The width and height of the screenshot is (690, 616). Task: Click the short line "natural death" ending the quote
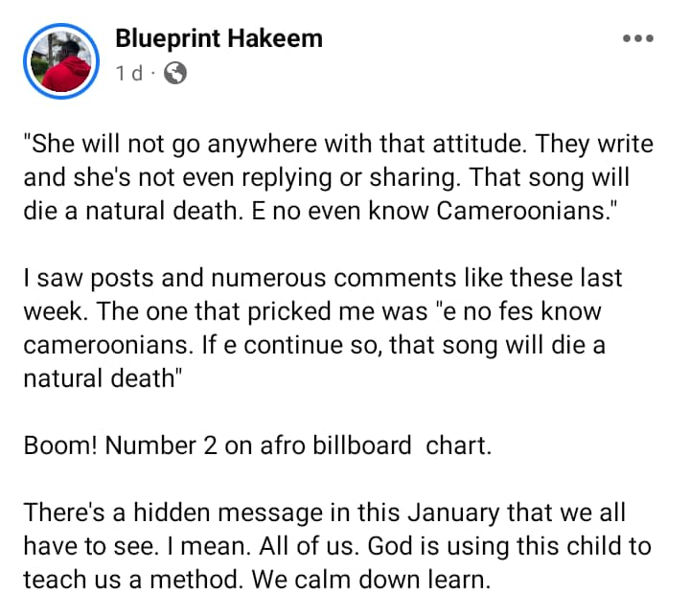pyautogui.click(x=103, y=378)
